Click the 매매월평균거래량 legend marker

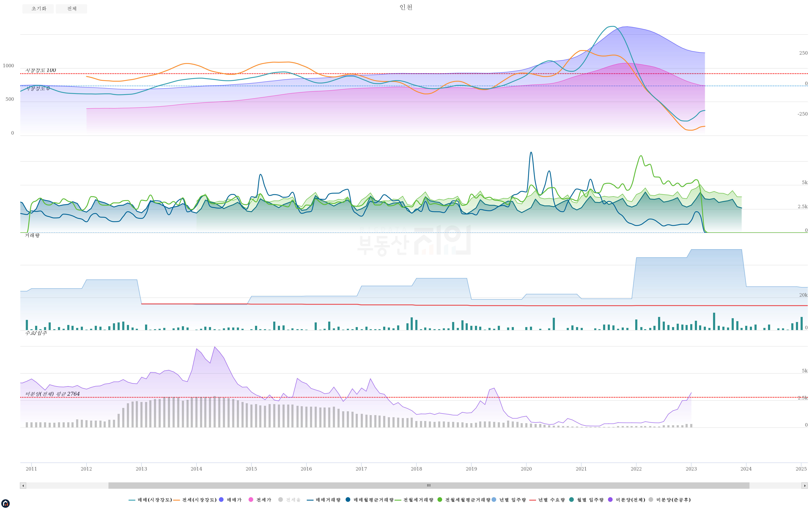coord(348,500)
